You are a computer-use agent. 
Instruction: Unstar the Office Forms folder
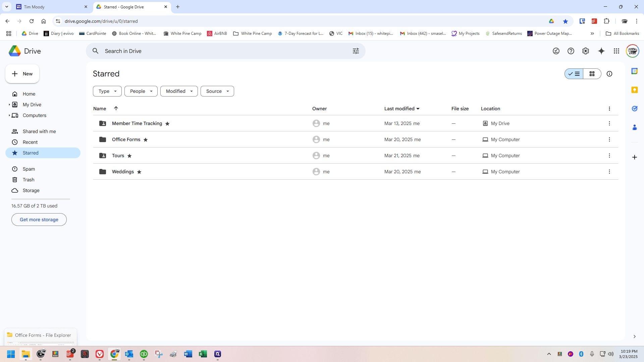coord(146,140)
